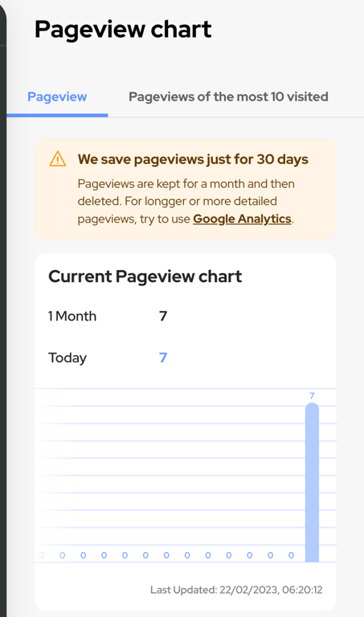Click the Last Updated timestamp text
This screenshot has height=617, width=364.
tap(236, 590)
